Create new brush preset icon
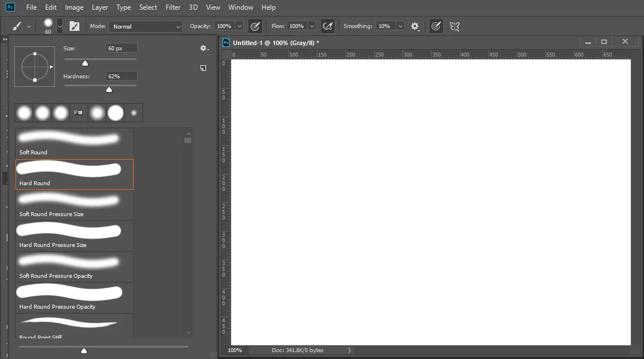Image resolution: width=644 pixels, height=359 pixels. tap(203, 68)
